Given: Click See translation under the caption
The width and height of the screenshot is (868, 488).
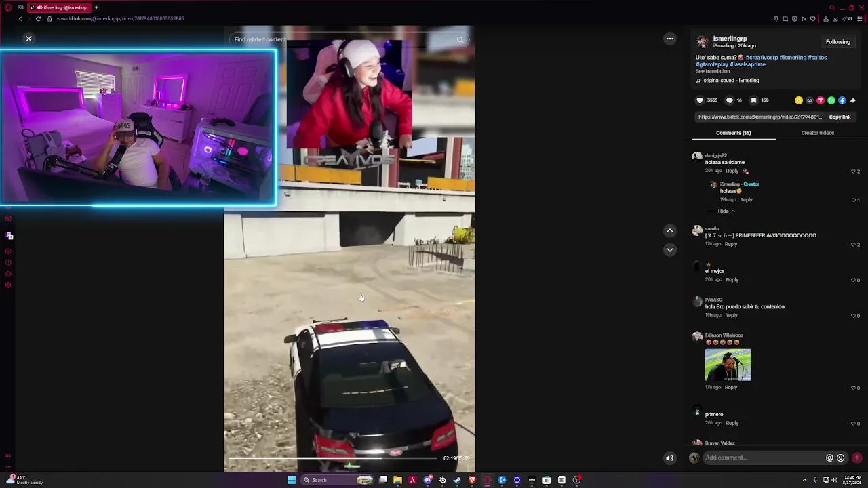Looking at the screenshot, I should (x=713, y=71).
